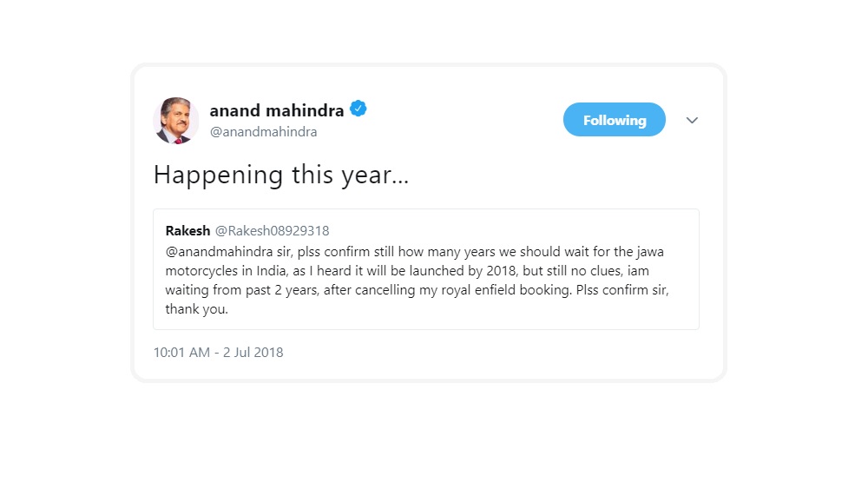Click the blue verified badge icon

coord(358,109)
